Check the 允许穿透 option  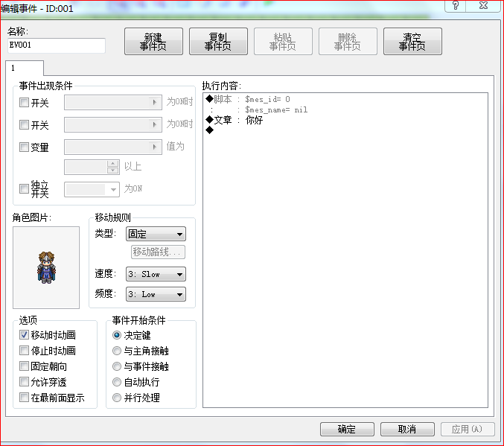(24, 382)
